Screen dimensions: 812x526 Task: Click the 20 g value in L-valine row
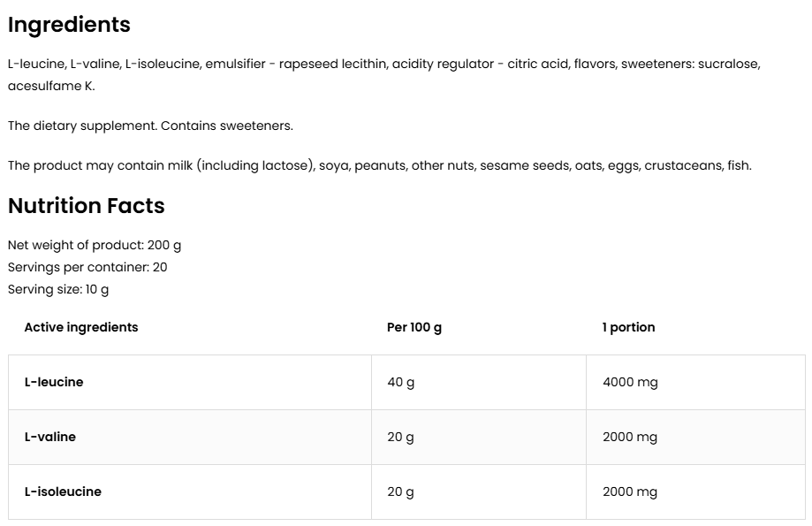pyautogui.click(x=400, y=437)
